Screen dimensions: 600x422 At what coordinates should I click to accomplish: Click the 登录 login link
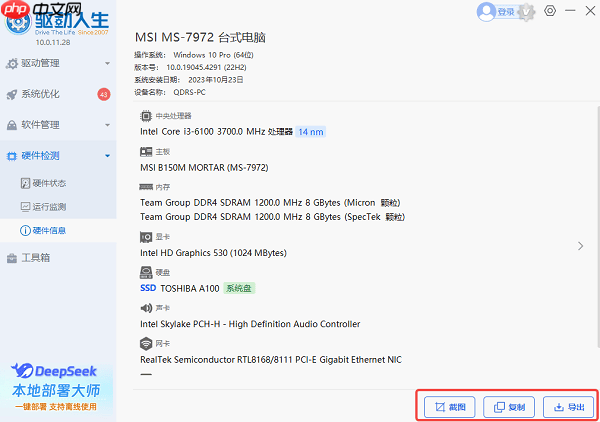(x=505, y=12)
